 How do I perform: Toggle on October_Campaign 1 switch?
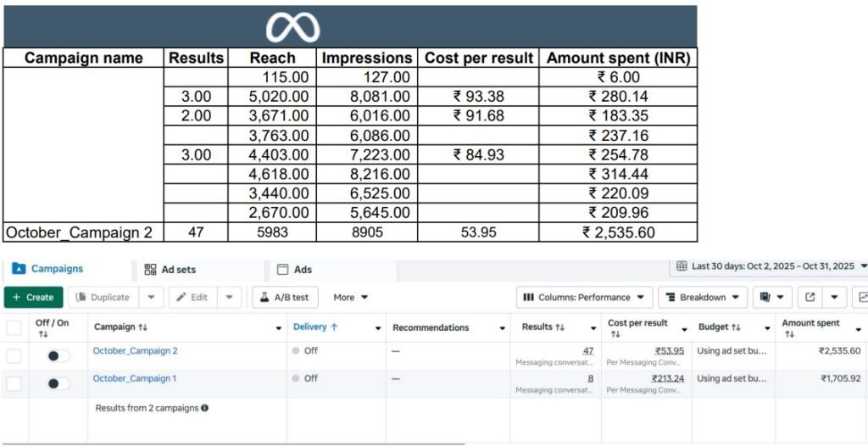(x=58, y=383)
